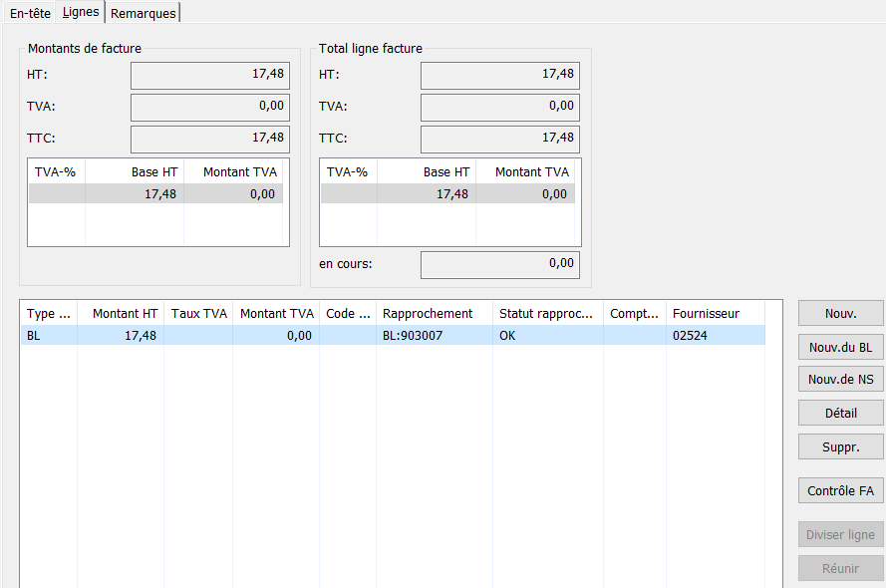This screenshot has width=886, height=588.
Task: Click the TTC field in Total ligne facture
Action: pyautogui.click(x=500, y=139)
